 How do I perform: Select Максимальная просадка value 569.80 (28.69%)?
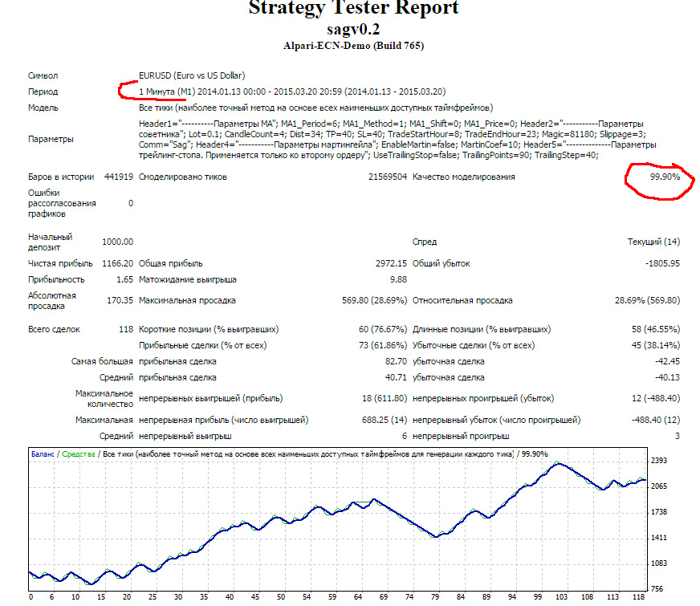point(374,300)
